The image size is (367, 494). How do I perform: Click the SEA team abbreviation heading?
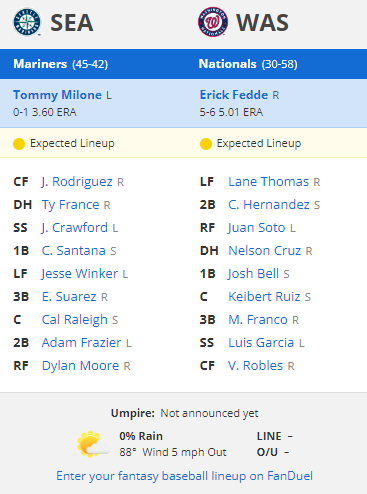[72, 23]
